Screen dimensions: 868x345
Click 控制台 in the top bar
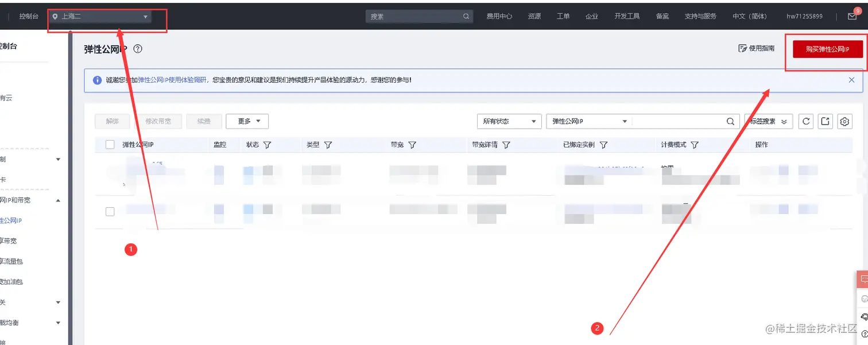coord(29,17)
